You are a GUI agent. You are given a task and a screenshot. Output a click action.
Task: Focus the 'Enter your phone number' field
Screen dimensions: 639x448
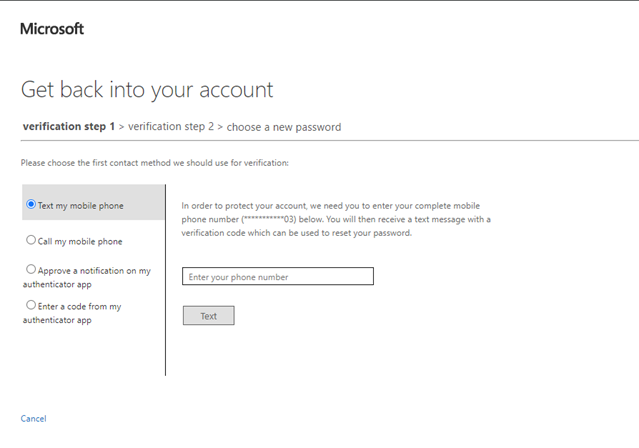click(x=278, y=276)
